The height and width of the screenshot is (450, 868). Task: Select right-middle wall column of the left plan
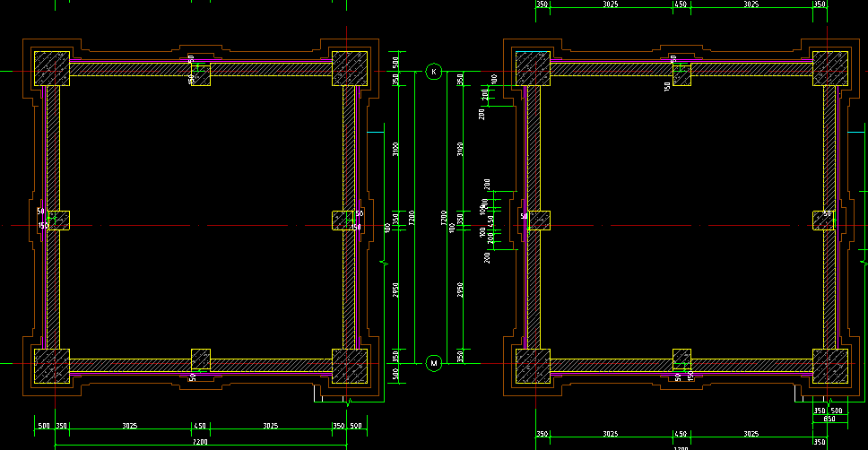click(x=343, y=221)
